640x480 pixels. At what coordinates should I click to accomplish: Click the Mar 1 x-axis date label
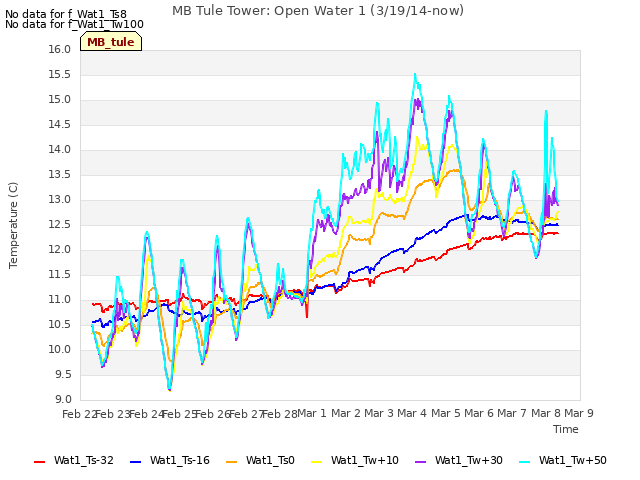(x=312, y=413)
